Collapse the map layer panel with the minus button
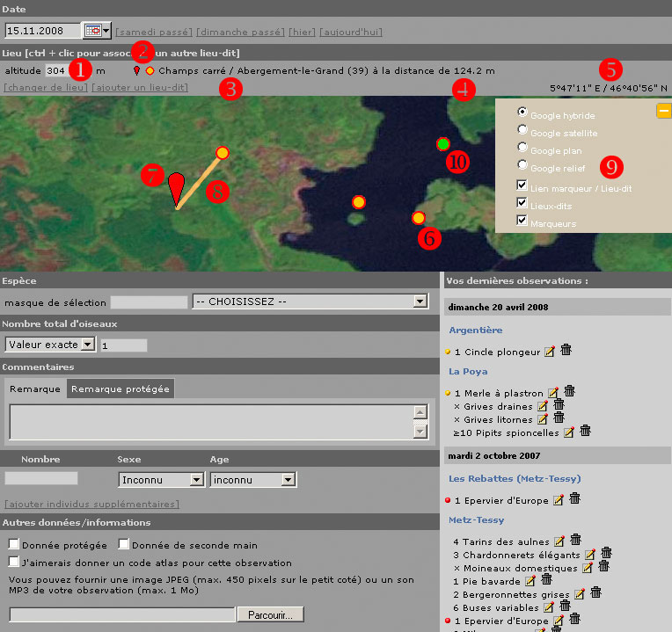 click(x=663, y=111)
